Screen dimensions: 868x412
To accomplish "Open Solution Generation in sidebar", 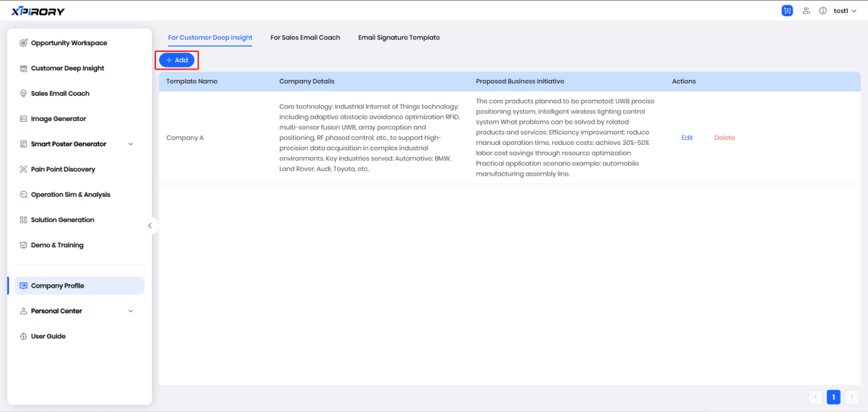I will (62, 220).
